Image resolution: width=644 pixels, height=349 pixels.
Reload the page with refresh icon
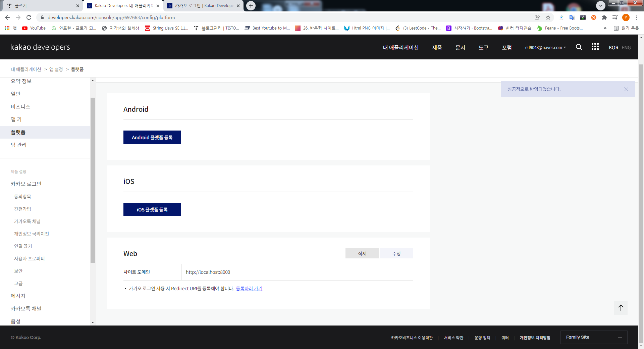(x=29, y=17)
